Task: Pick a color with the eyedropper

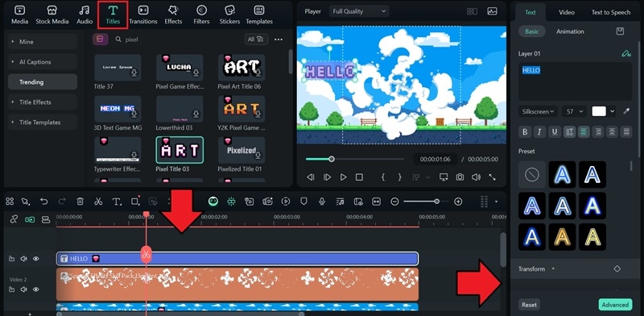Action: 626,111
